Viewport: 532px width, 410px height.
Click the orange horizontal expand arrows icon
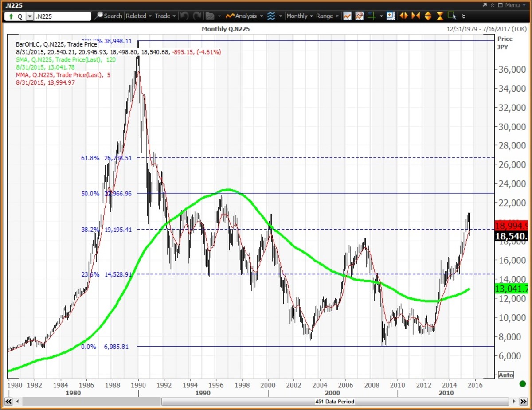(x=404, y=16)
